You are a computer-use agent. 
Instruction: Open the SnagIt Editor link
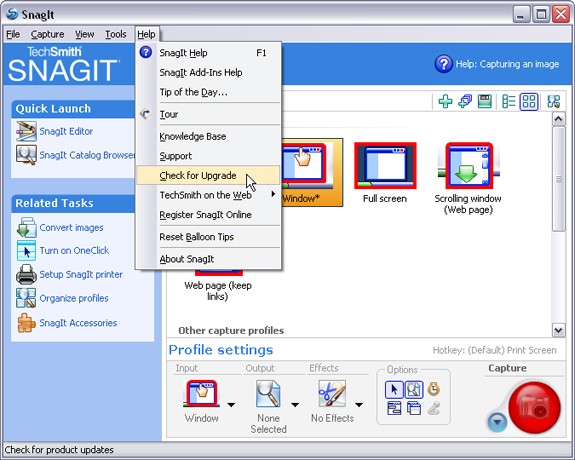tap(66, 131)
